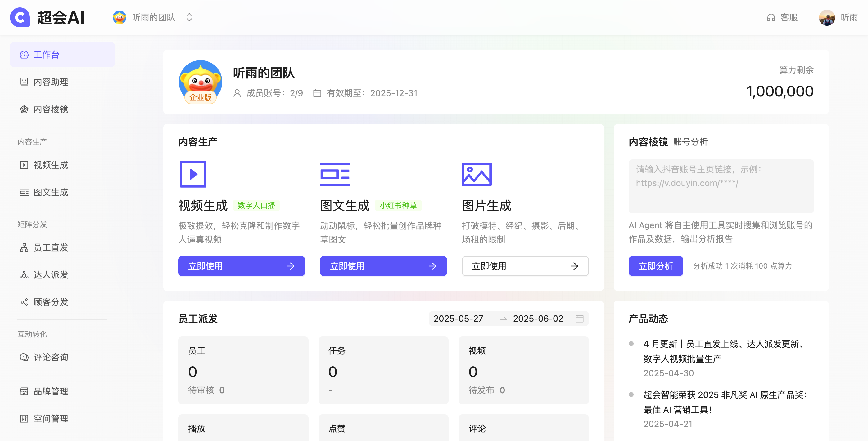The width and height of the screenshot is (868, 441).
Task: Click the member account person icon
Action: [237, 93]
